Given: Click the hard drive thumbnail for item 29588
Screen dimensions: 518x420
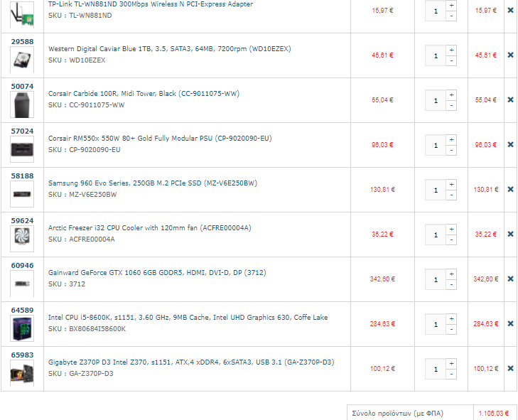Looking at the screenshot, I should (x=22, y=60).
